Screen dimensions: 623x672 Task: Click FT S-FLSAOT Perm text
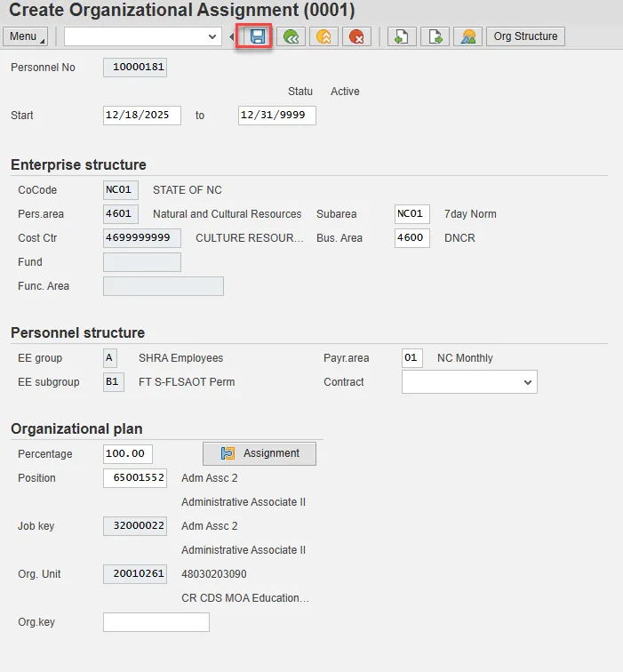(187, 382)
